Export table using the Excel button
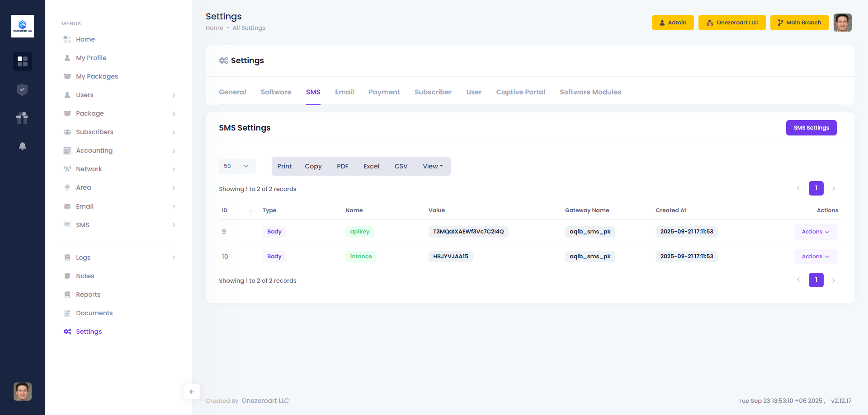The image size is (868, 415). pos(371,166)
